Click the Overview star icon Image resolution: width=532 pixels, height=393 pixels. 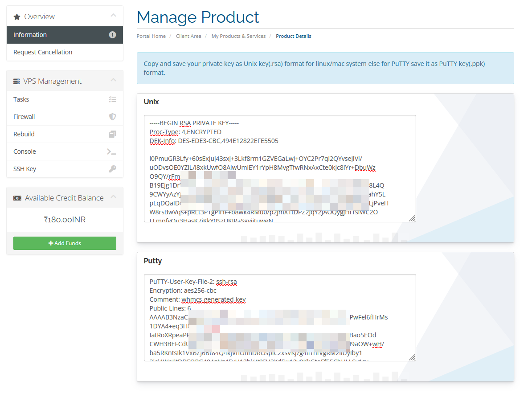[17, 17]
